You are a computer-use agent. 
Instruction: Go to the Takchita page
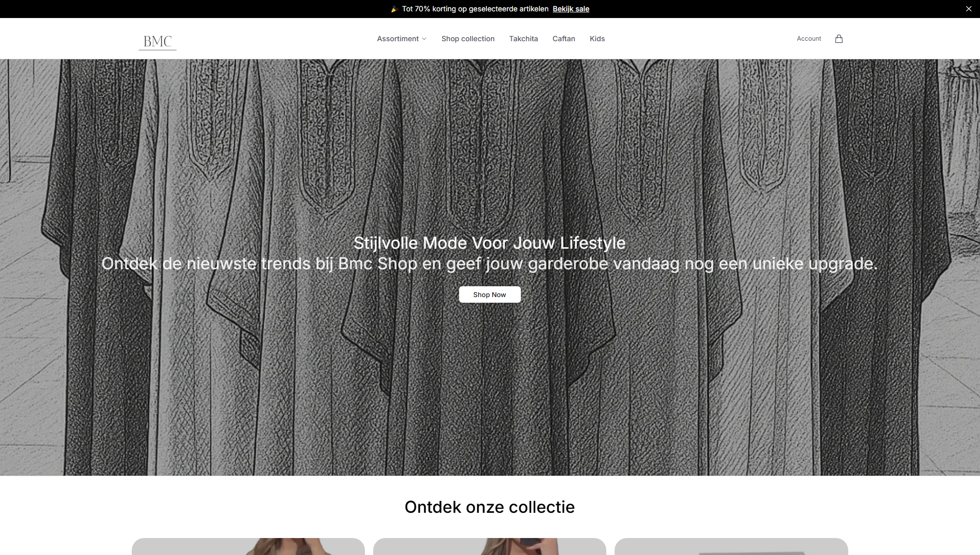pos(523,39)
